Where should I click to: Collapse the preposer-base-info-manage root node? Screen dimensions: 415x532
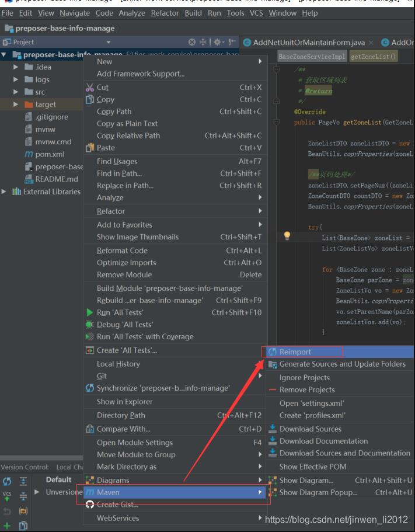pos(4,55)
